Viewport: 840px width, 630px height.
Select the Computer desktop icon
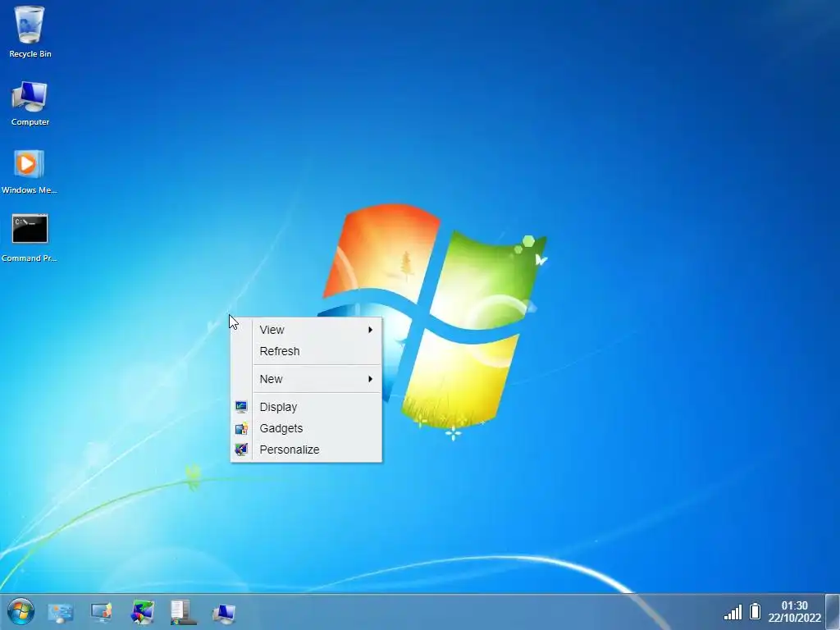tap(30, 103)
